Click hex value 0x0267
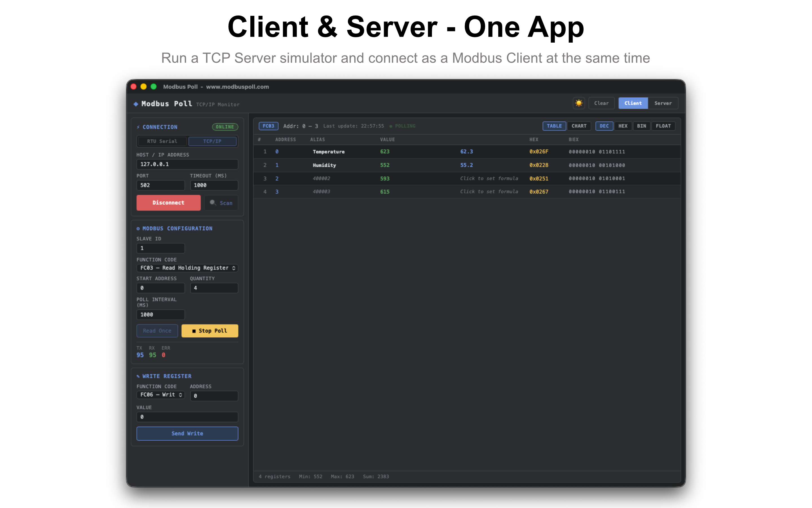812x508 pixels. (539, 192)
